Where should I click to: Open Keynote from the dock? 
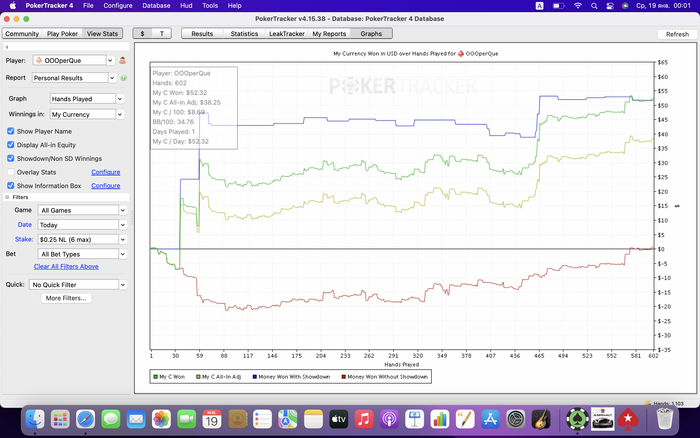414,419
